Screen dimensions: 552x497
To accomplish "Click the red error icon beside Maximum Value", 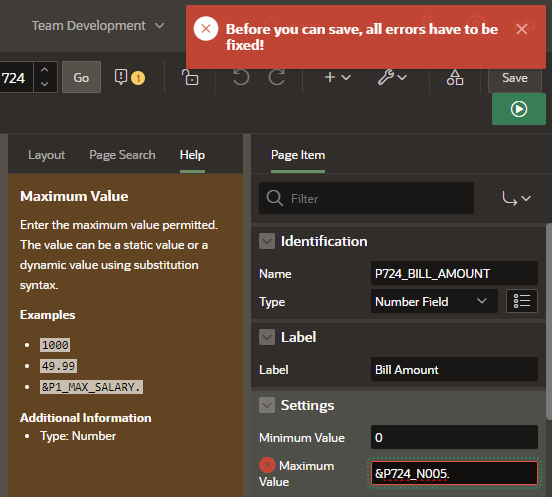I will pyautogui.click(x=267, y=465).
